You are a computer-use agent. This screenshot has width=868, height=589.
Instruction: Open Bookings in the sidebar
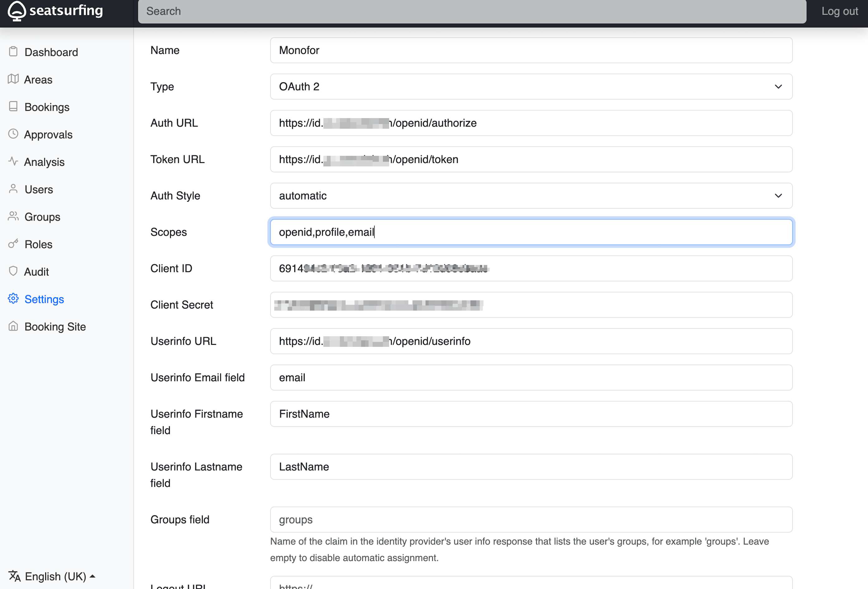click(47, 107)
